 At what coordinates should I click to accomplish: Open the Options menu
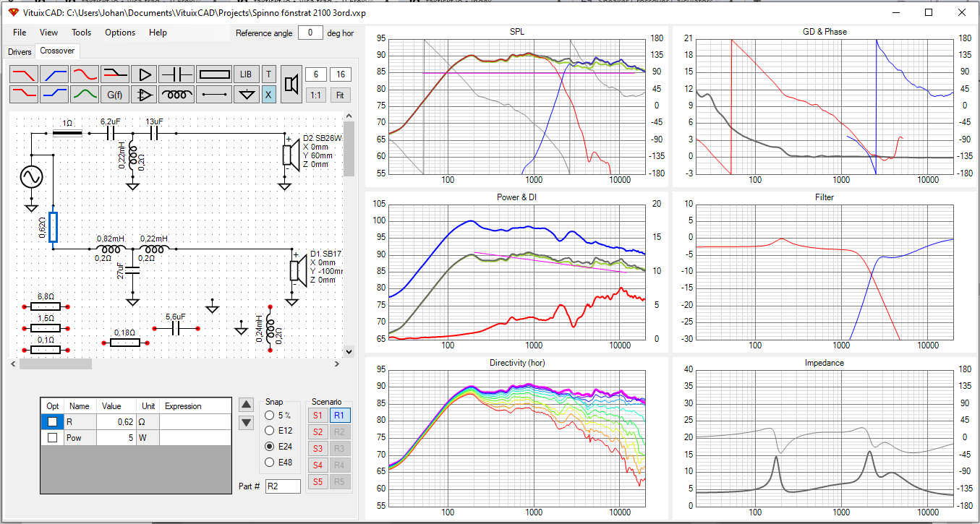(120, 33)
